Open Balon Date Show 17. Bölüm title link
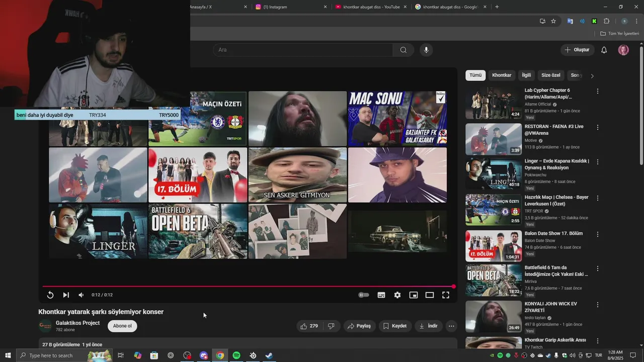Image resolution: width=644 pixels, height=362 pixels. click(553, 233)
